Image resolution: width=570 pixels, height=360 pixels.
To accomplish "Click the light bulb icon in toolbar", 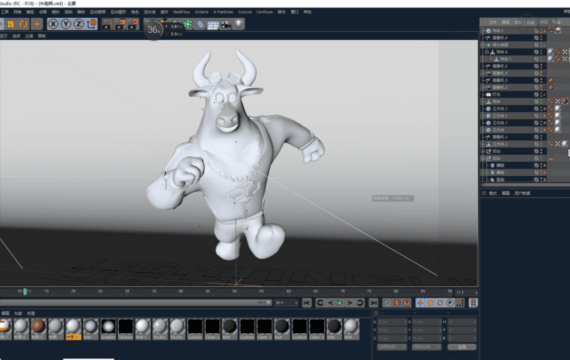I will click(238, 24).
